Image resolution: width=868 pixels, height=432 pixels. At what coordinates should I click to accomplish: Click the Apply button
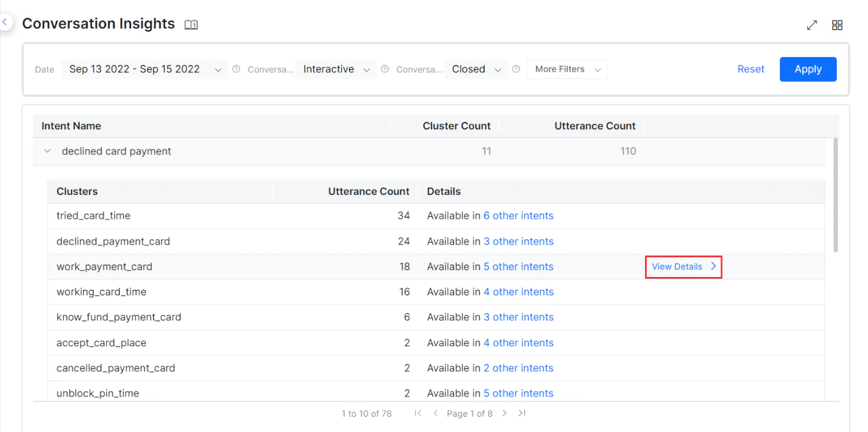pyautogui.click(x=807, y=69)
